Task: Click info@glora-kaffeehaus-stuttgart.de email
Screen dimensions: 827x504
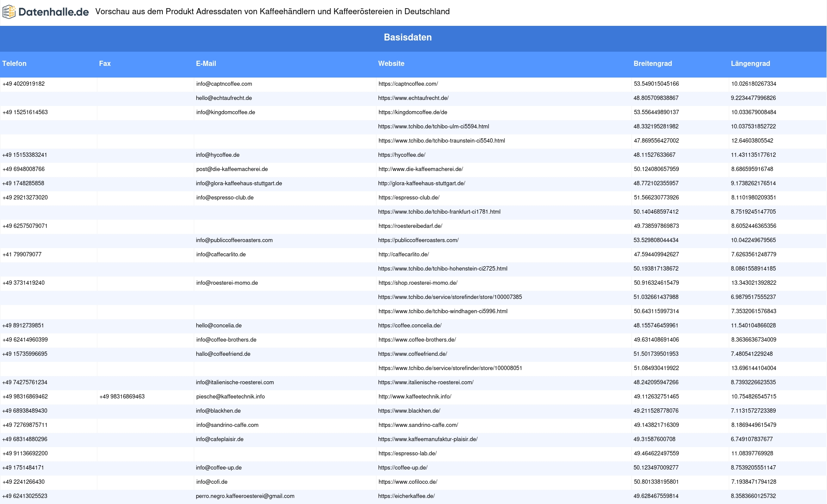Action: click(x=239, y=184)
